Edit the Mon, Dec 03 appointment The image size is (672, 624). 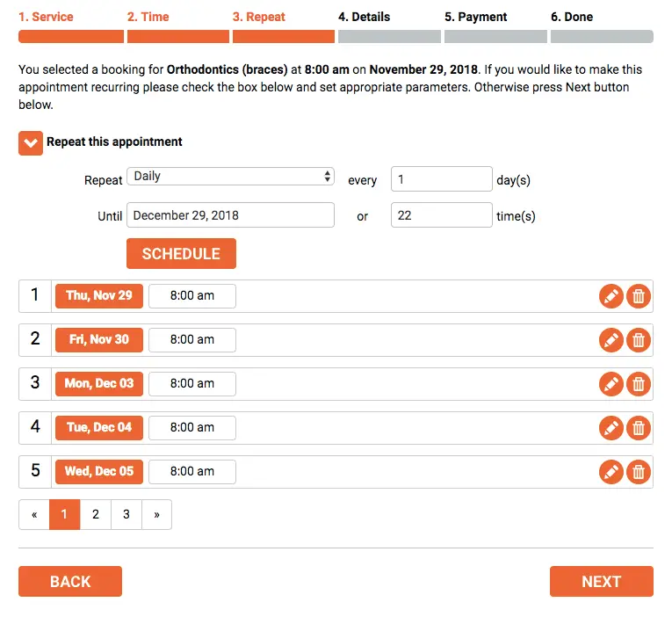pyautogui.click(x=611, y=384)
